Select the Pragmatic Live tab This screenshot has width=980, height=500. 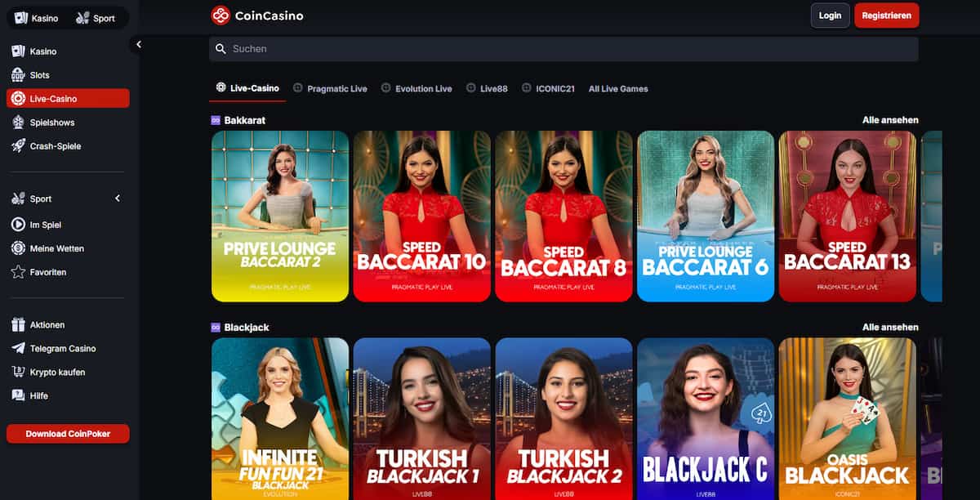tap(330, 88)
